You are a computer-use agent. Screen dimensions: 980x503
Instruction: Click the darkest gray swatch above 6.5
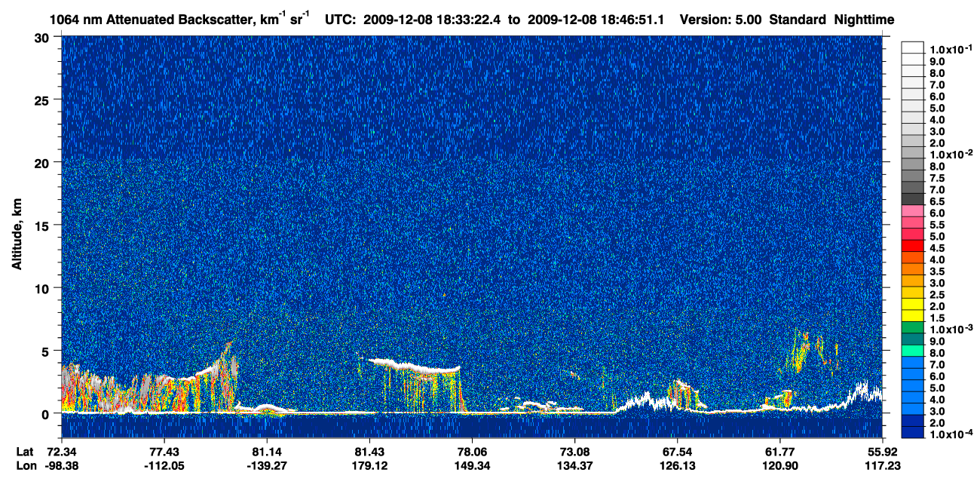coord(912,198)
